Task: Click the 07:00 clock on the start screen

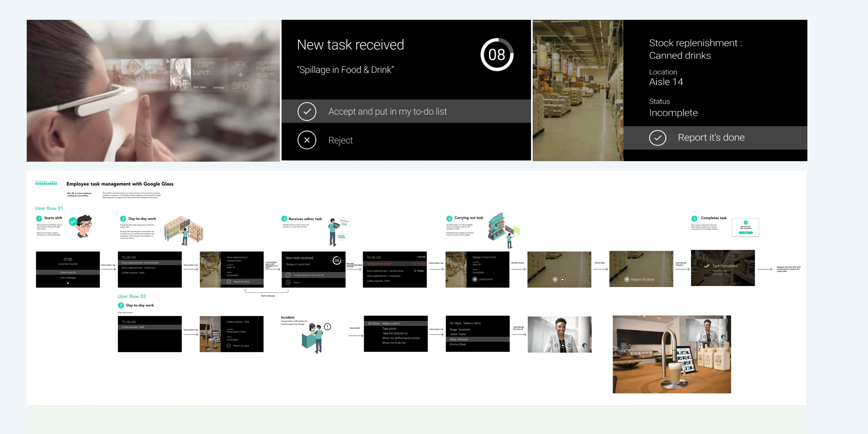Action: coord(68,259)
